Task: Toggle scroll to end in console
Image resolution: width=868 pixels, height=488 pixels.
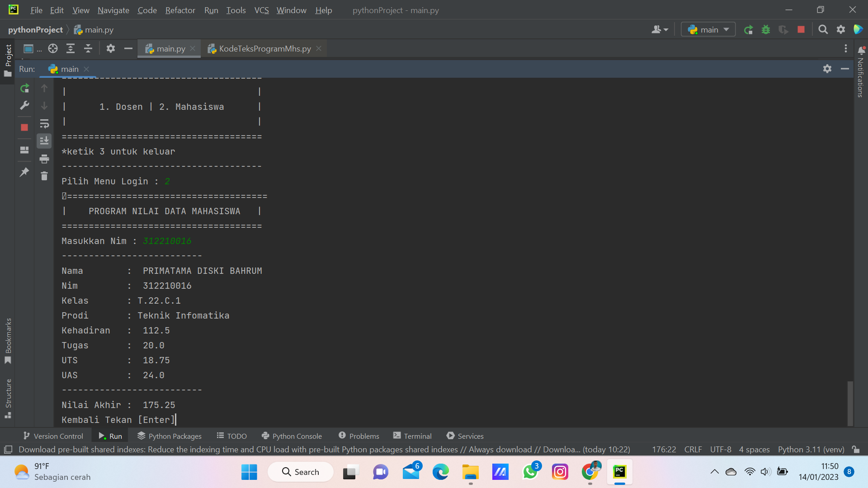Action: click(x=44, y=141)
